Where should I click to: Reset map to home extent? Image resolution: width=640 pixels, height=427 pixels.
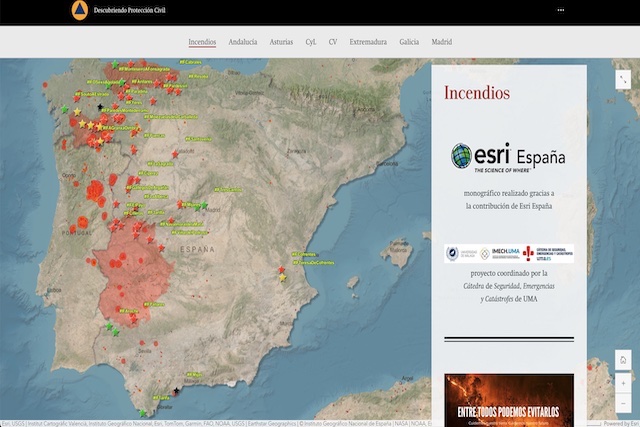coord(623,360)
